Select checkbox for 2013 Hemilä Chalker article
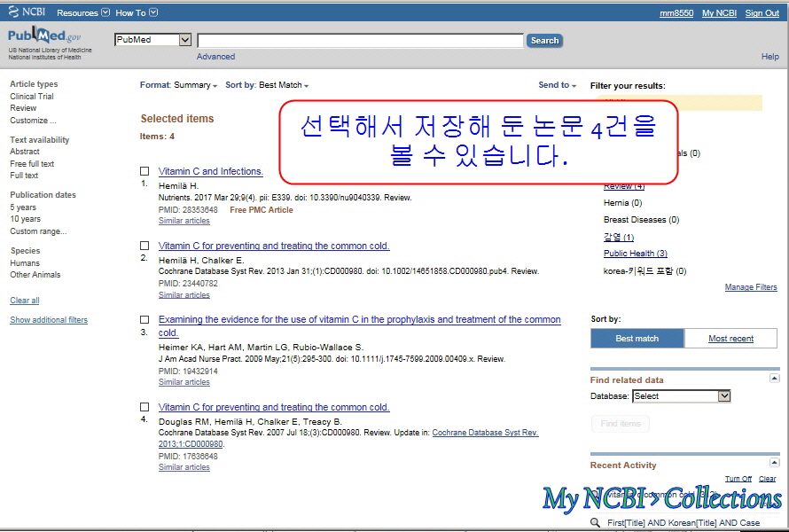Viewport: 789px width, 532px height. tap(145, 246)
